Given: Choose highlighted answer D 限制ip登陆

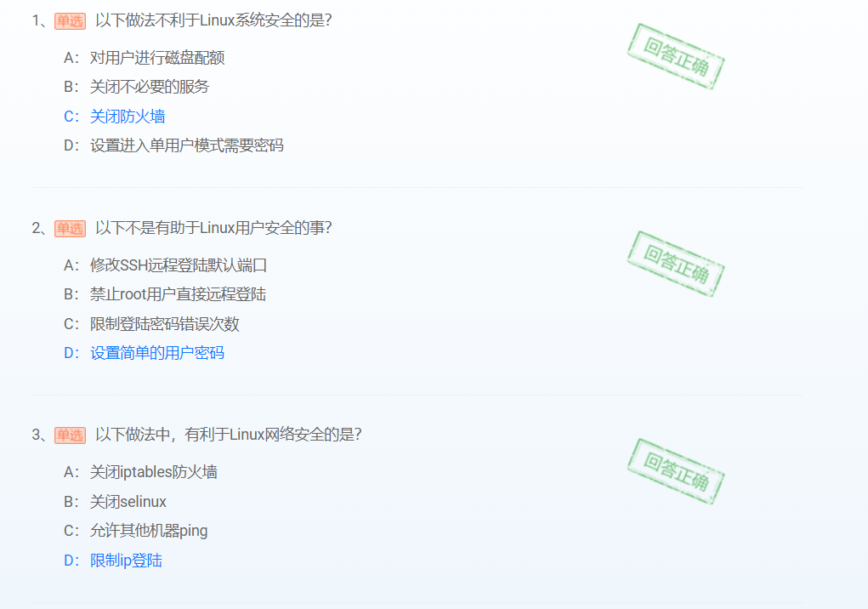Looking at the screenshot, I should (112, 561).
